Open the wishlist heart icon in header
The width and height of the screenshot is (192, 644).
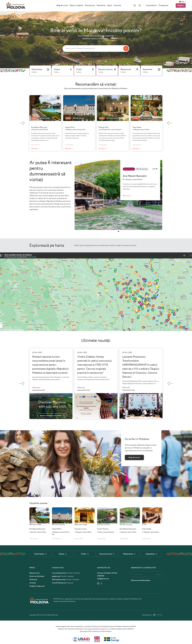click(140, 5)
